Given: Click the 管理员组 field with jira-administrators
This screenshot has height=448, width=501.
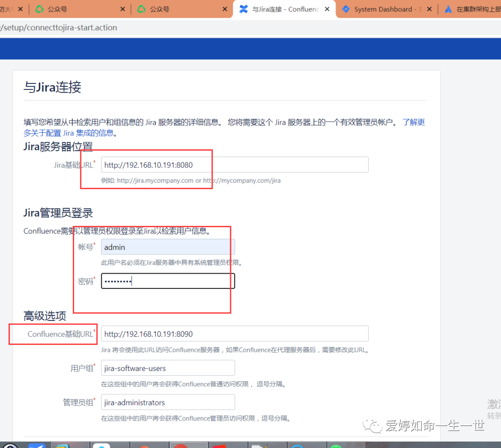Looking at the screenshot, I should 168,402.
